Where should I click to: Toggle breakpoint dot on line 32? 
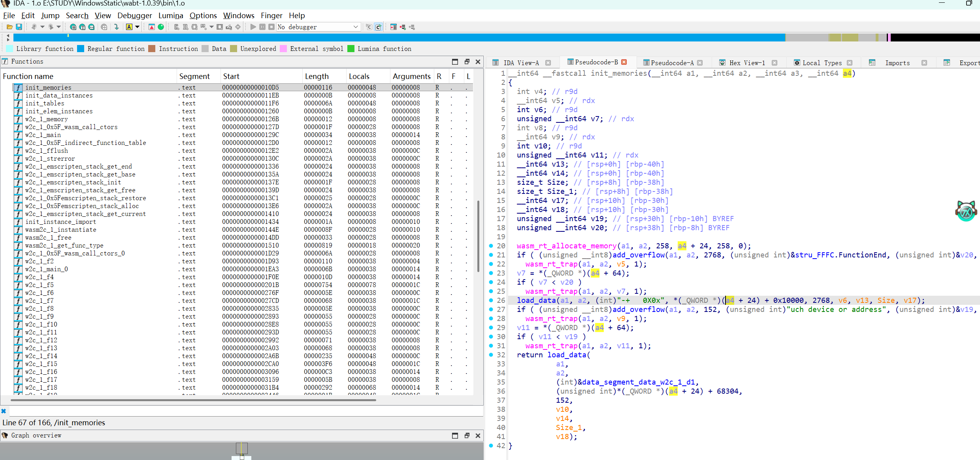[x=491, y=355]
